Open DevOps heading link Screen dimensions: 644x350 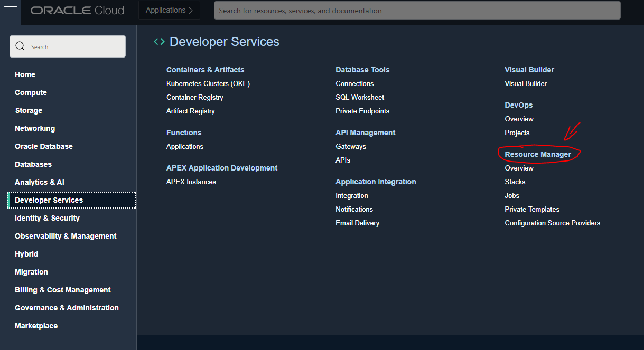pyautogui.click(x=519, y=105)
